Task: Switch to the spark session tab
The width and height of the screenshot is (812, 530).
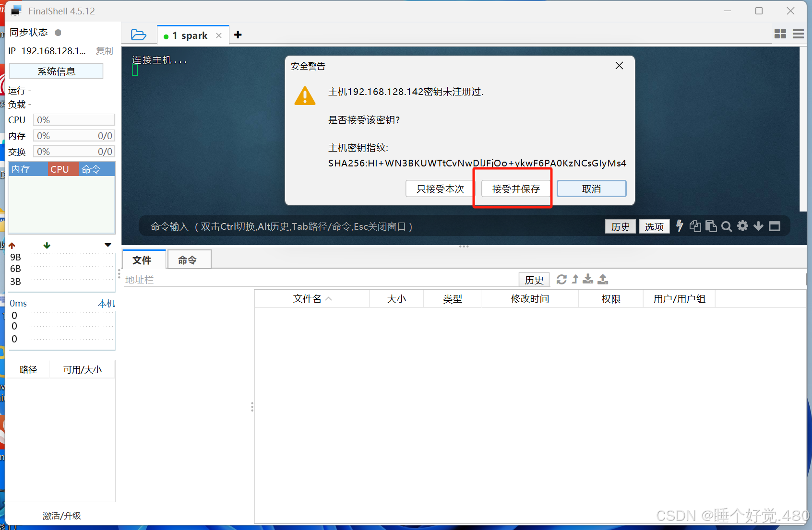Action: click(191, 35)
